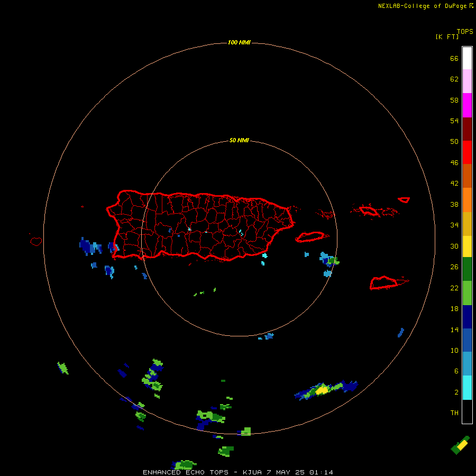Click the legend value "50"
Viewport: 476px width, 476px height.
[454, 141]
